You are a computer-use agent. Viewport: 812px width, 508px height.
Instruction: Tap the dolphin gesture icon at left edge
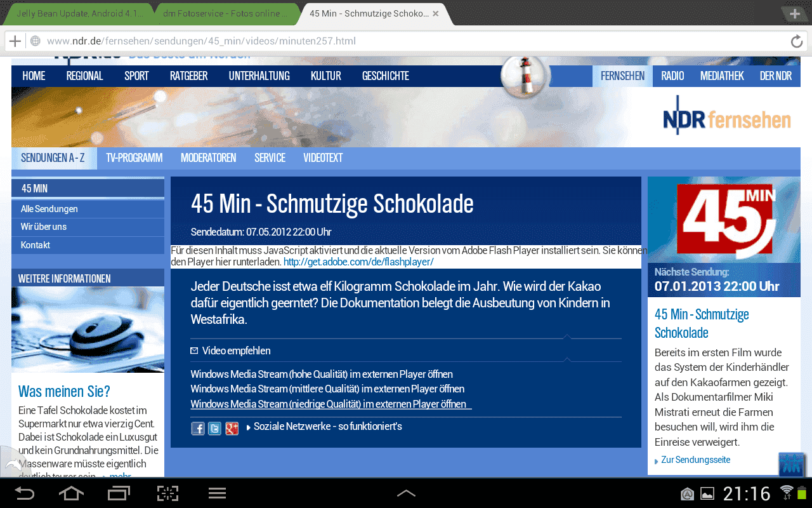click(x=13, y=462)
